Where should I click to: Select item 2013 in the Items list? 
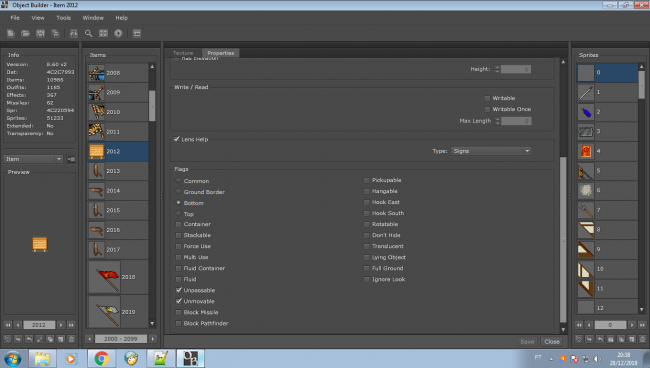point(118,171)
